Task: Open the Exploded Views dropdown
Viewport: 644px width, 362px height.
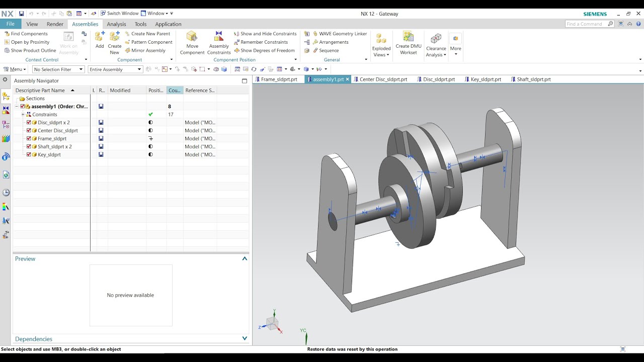Action: (x=381, y=52)
